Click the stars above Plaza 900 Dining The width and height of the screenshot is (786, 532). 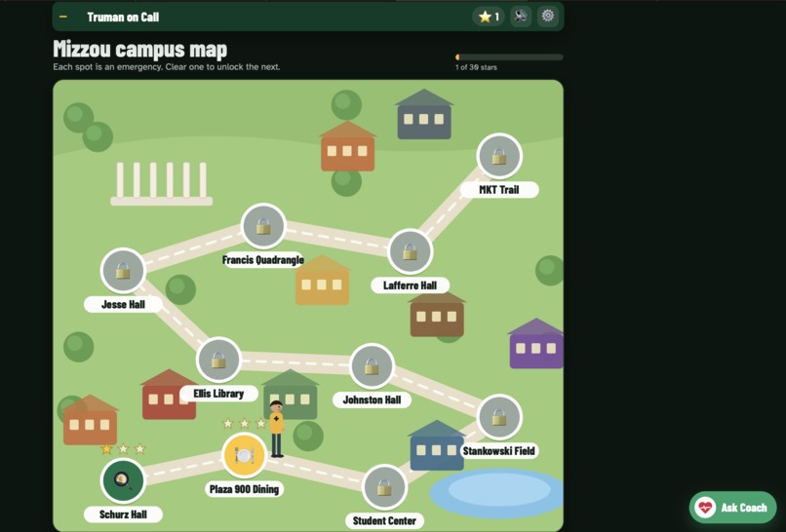(x=244, y=424)
